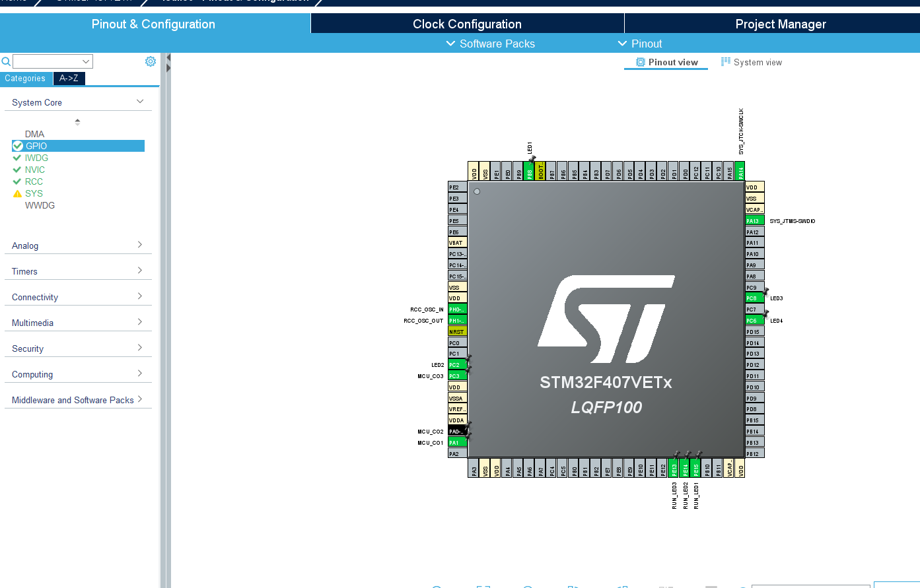Click pin PC6 labeled LED4

pyautogui.click(x=755, y=321)
